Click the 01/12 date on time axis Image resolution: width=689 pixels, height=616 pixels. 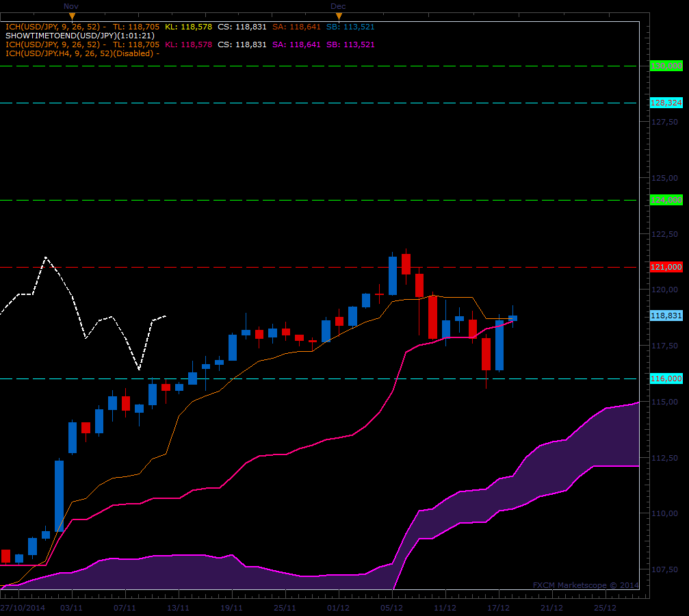(x=338, y=607)
